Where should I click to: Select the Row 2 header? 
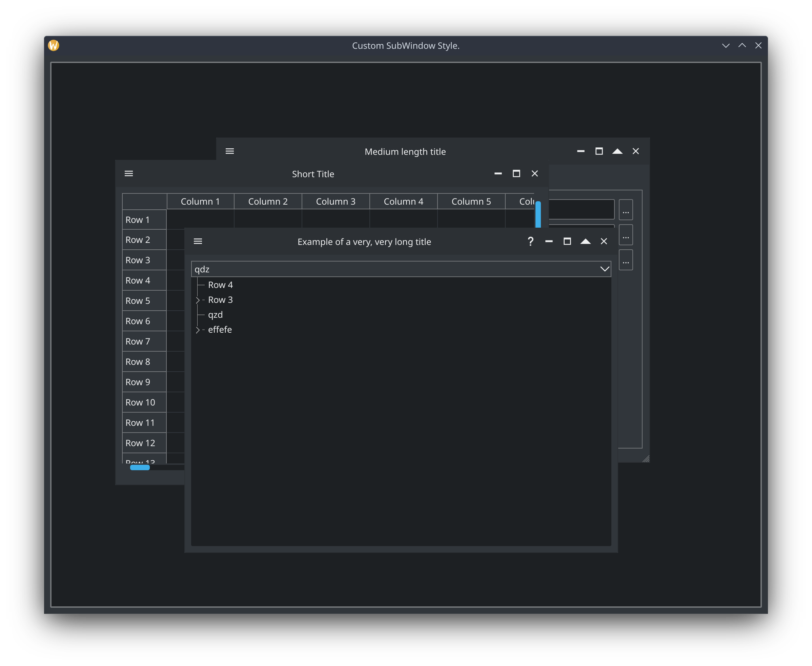tap(144, 240)
